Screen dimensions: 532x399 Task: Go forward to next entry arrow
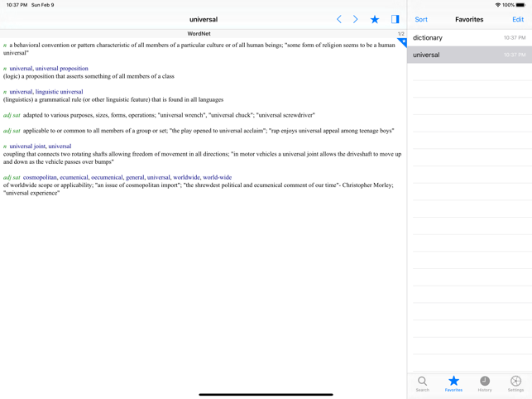(355, 19)
